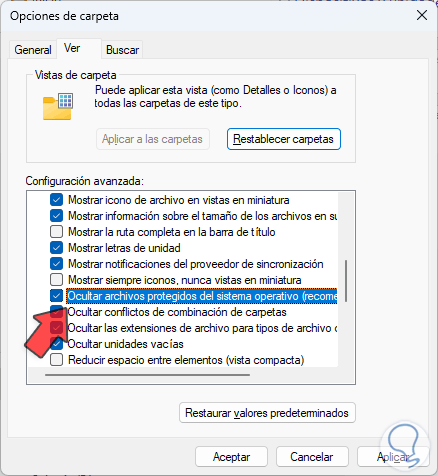
Task: Disable Mostrar notificaciones del proveedor de sincronización
Action: pos(57,264)
